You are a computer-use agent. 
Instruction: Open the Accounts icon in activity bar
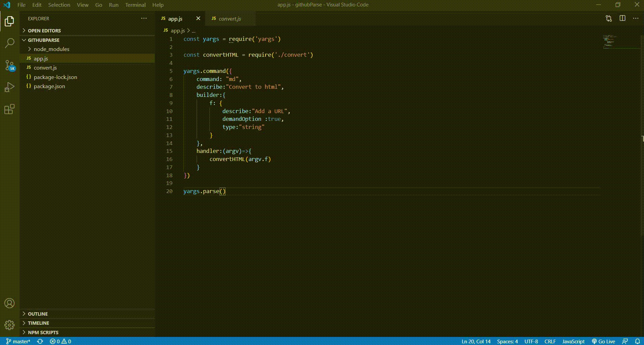click(x=9, y=303)
